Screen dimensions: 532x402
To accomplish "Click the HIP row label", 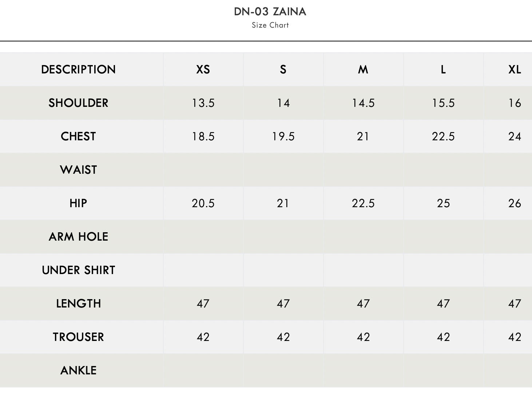I will tap(78, 203).
